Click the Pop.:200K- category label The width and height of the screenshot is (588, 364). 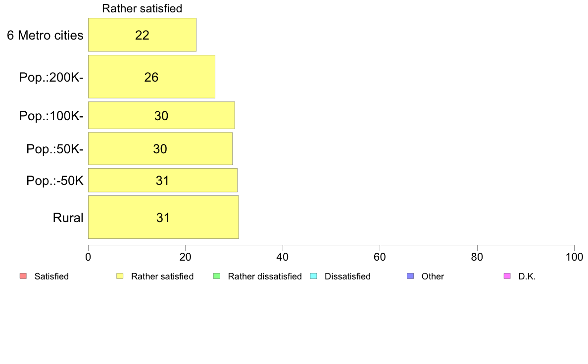[x=51, y=77]
